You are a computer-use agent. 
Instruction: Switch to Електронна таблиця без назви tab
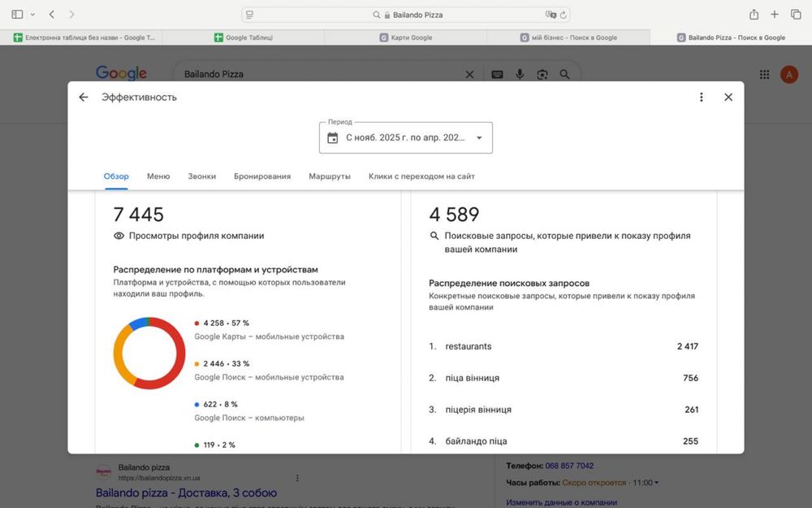81,37
